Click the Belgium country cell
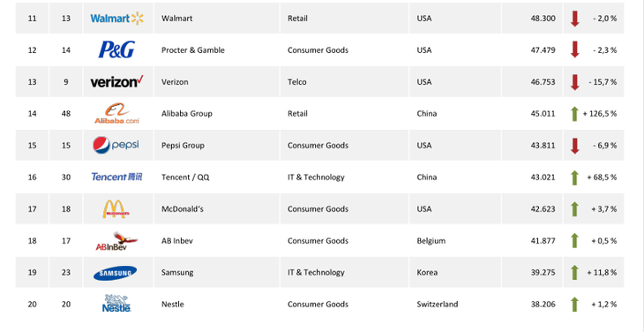Image resolution: width=644 pixels, height=332 pixels. tap(431, 241)
